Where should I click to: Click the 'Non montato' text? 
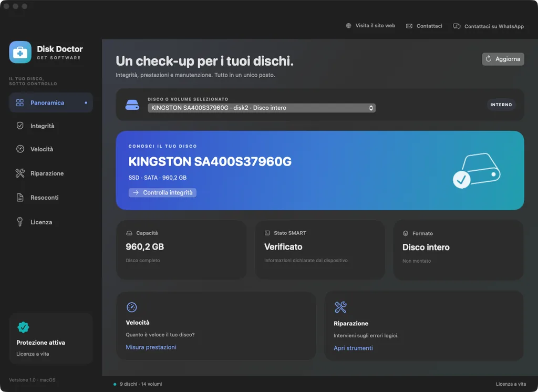click(417, 261)
